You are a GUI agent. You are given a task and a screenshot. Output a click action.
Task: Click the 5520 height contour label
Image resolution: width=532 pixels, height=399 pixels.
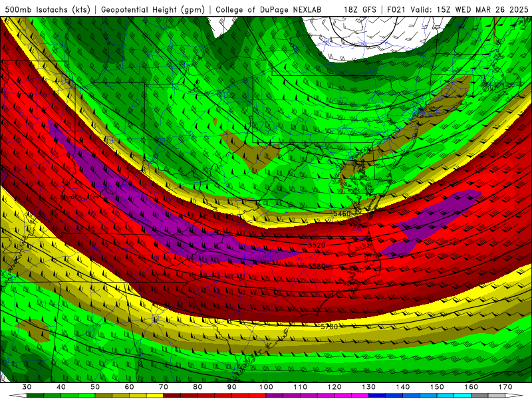coord(317,245)
